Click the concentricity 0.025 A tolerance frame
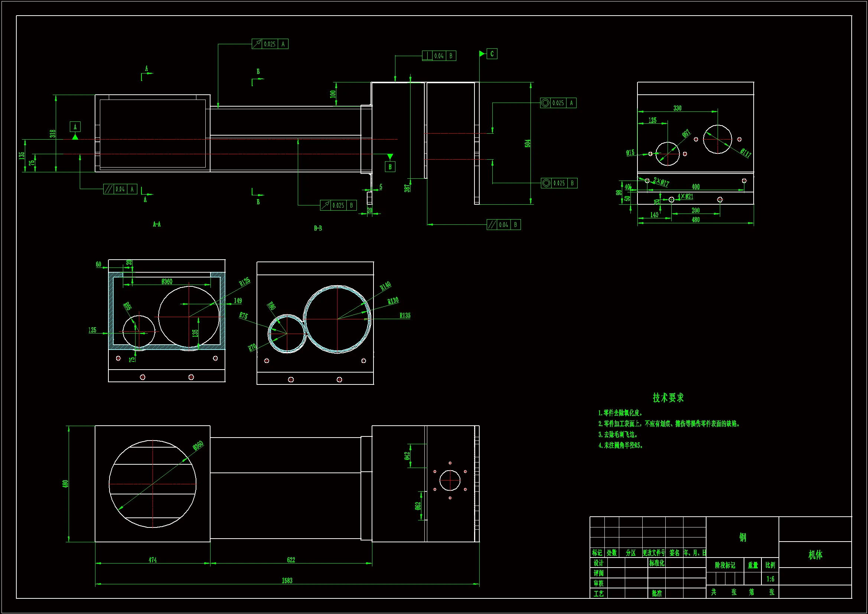 [x=558, y=103]
